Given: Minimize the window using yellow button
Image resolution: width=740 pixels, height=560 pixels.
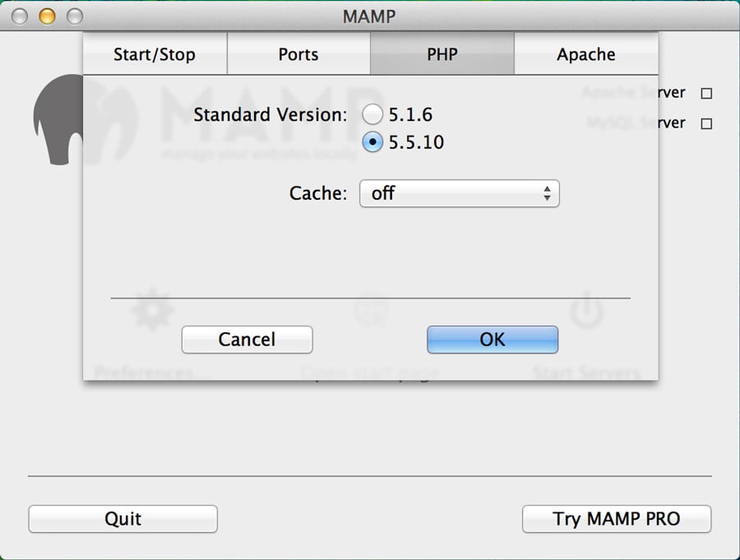Looking at the screenshot, I should (x=47, y=16).
